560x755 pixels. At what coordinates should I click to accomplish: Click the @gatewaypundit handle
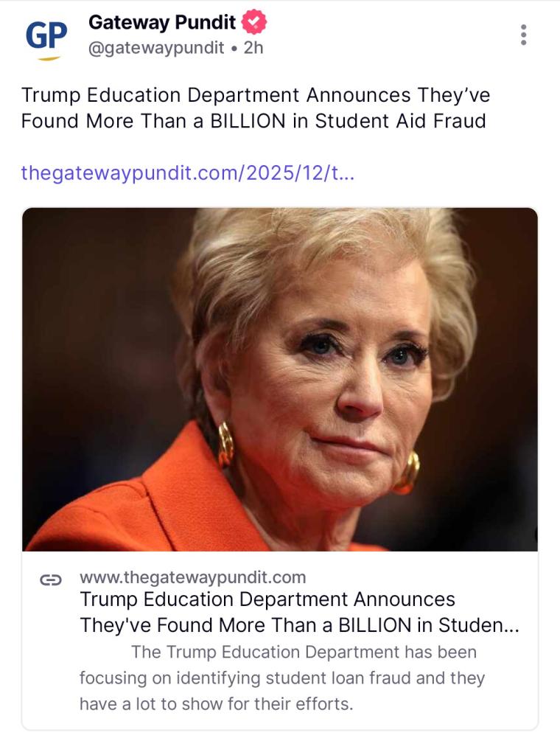point(156,48)
